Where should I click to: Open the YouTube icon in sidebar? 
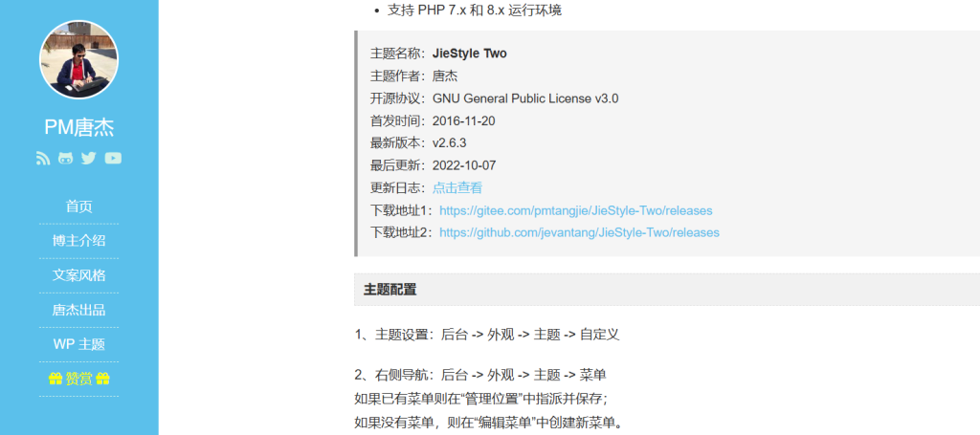[113, 159]
